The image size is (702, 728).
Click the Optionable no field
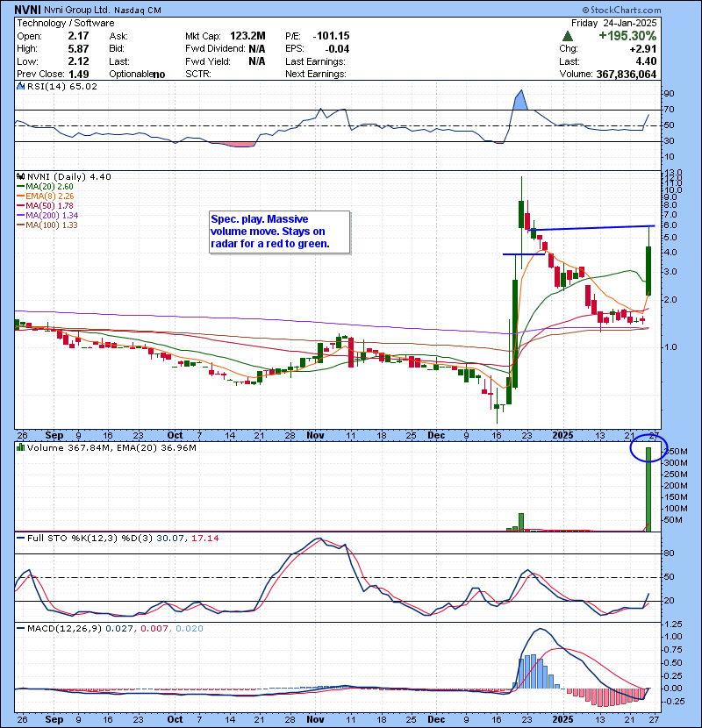pos(137,75)
